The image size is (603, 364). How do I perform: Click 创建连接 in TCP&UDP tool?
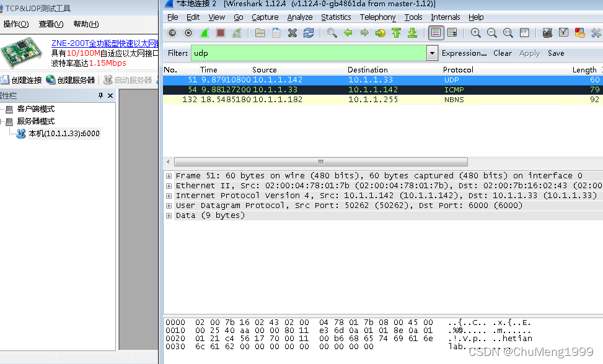tap(21, 80)
